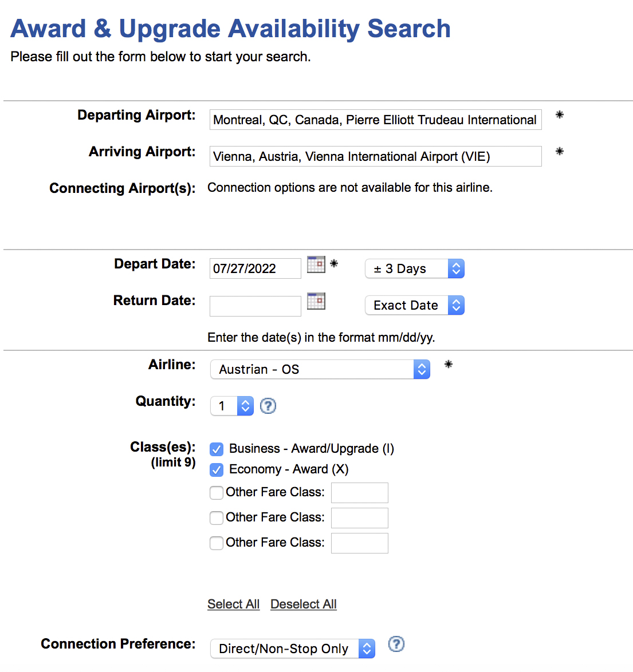Open the Return Date calendar picker
The height and width of the screenshot is (672, 633).
(316, 301)
